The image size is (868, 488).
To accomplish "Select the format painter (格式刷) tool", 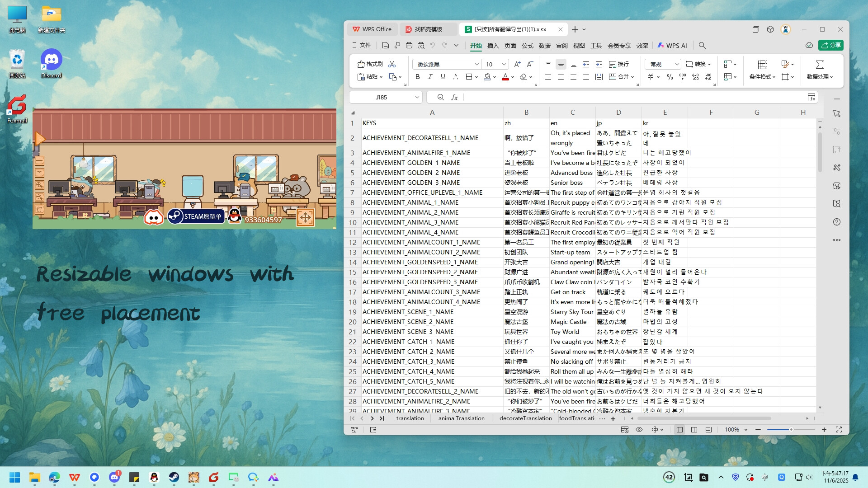I will point(371,64).
